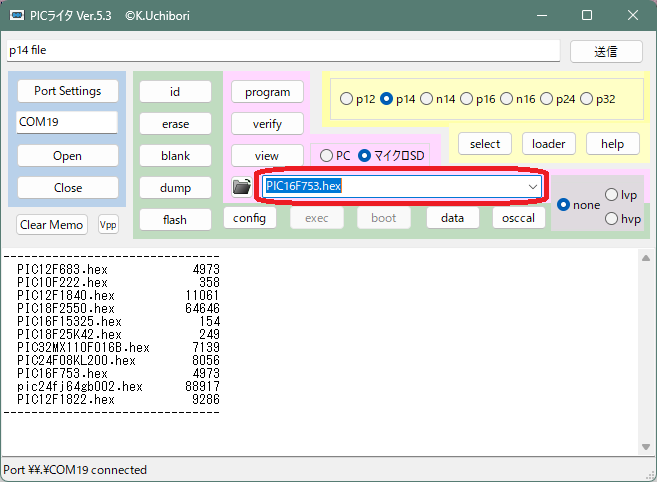Click the COM19 port input field
Image resolution: width=657 pixels, height=482 pixels.
(68, 122)
